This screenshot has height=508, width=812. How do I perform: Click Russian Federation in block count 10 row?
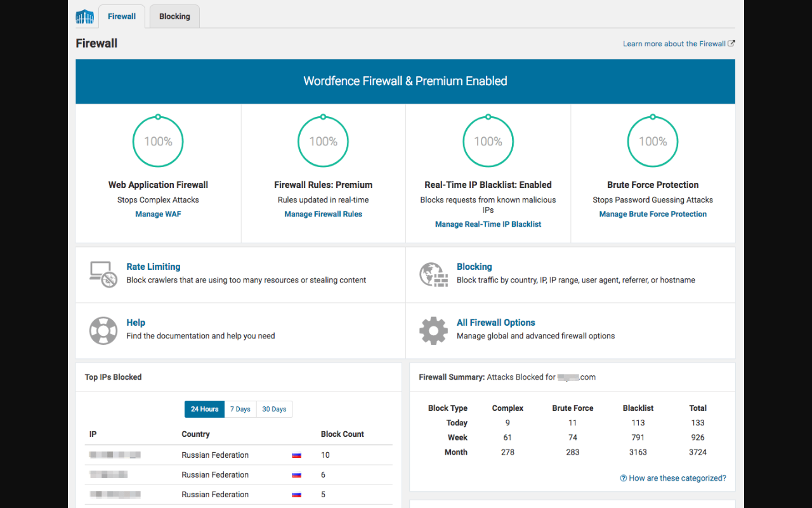click(215, 455)
